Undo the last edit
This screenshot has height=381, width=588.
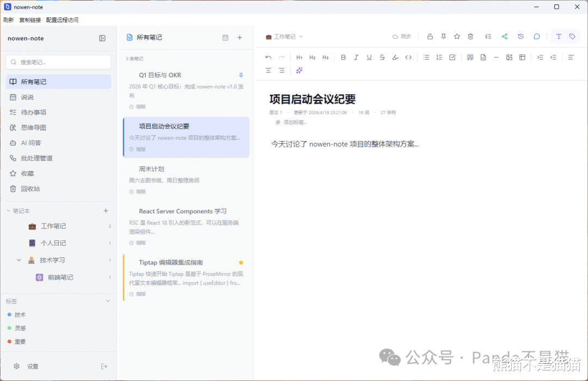[x=268, y=57]
